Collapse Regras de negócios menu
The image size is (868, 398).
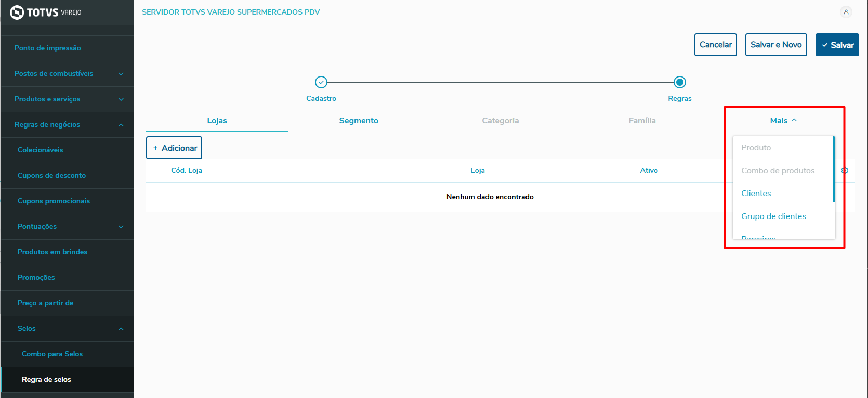[67, 124]
